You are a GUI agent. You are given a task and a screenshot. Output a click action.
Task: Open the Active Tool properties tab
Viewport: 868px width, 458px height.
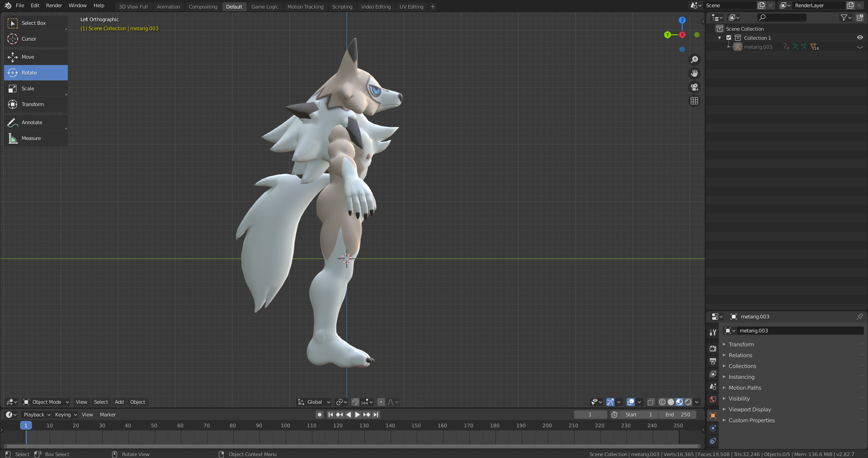(713, 332)
